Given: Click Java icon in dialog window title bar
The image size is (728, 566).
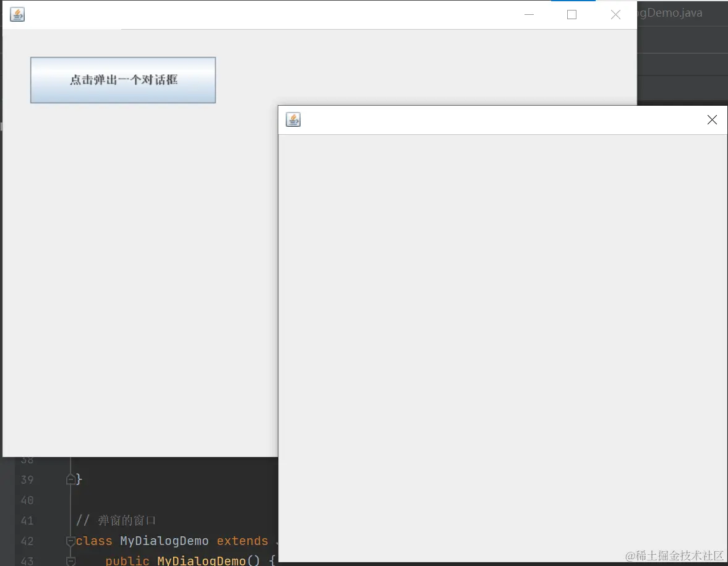Looking at the screenshot, I should tap(293, 119).
